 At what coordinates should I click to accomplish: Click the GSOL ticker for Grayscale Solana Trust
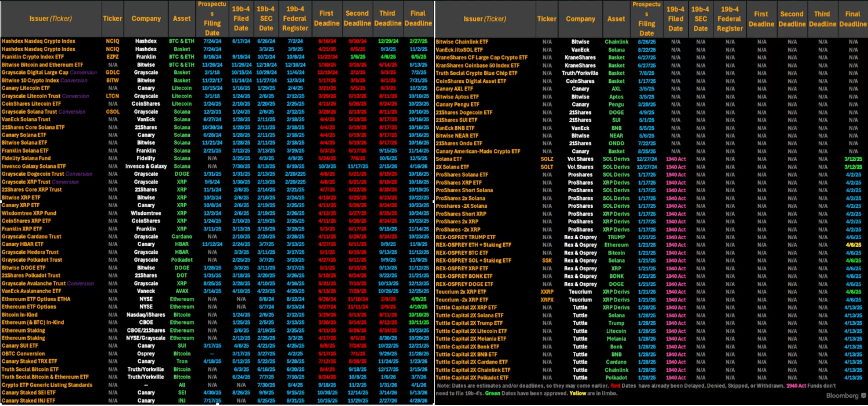point(112,111)
